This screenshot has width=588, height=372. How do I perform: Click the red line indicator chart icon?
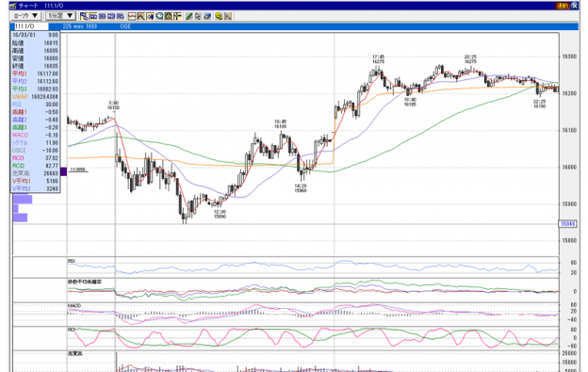pyautogui.click(x=132, y=16)
